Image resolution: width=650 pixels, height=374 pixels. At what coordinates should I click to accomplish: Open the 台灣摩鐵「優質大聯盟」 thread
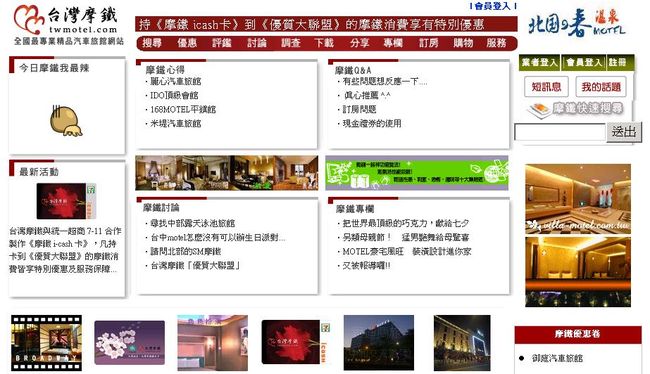point(195,265)
